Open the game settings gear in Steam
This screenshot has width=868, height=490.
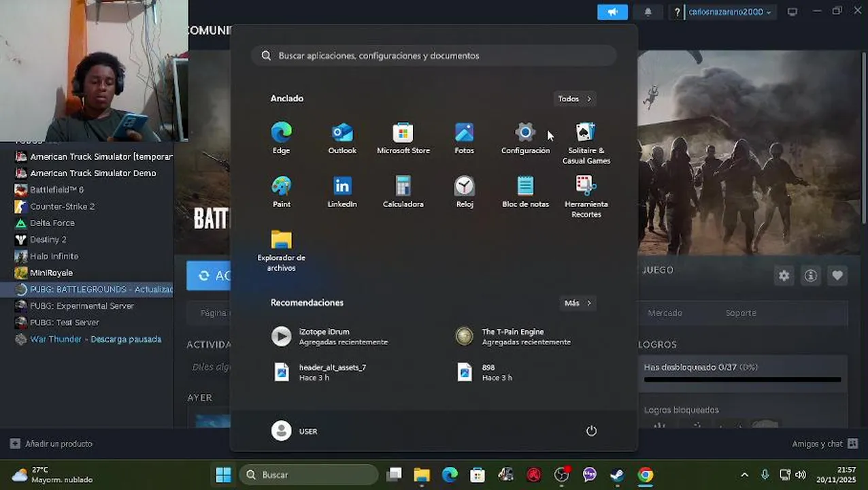pyautogui.click(x=784, y=276)
